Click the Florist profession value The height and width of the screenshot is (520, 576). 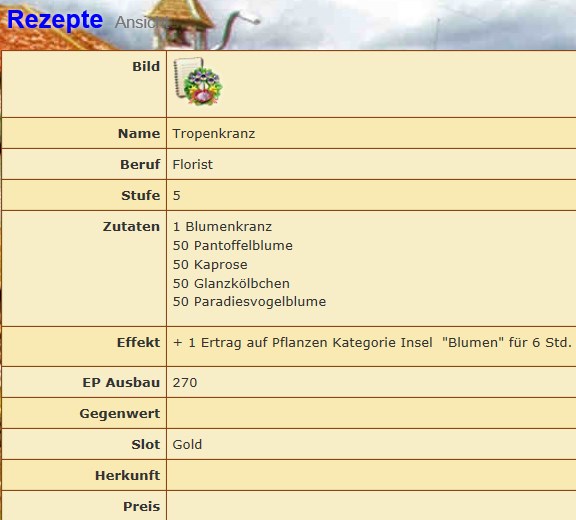click(192, 165)
